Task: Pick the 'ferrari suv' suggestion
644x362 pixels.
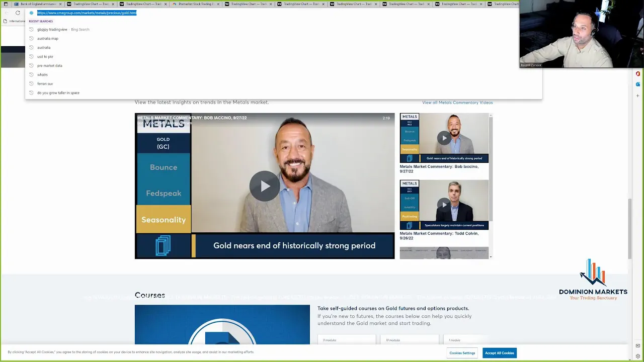Action: click(x=283, y=83)
